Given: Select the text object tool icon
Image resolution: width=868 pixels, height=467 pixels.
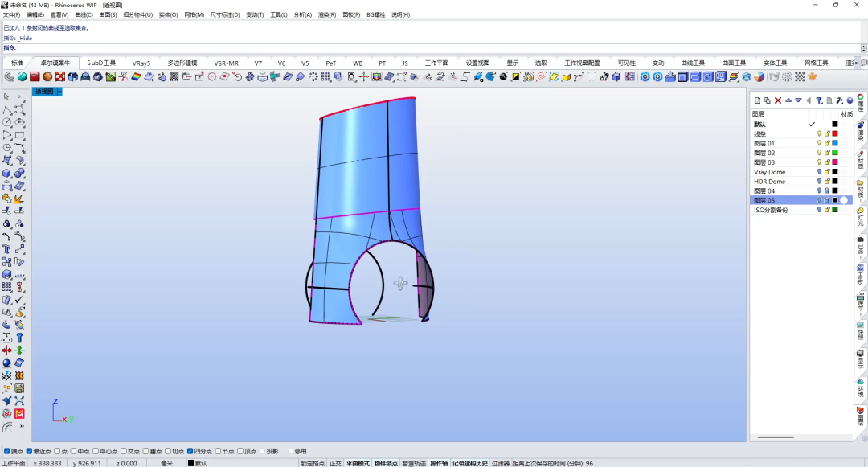Looking at the screenshot, I should (x=6, y=249).
